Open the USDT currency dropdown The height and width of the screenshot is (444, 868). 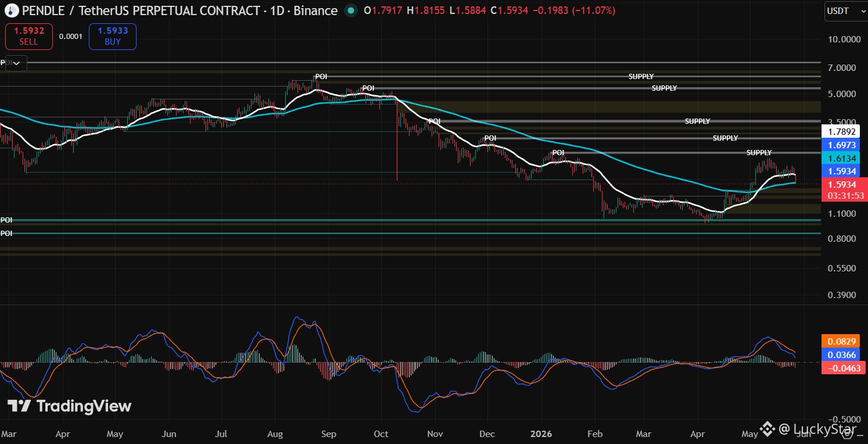click(x=846, y=11)
